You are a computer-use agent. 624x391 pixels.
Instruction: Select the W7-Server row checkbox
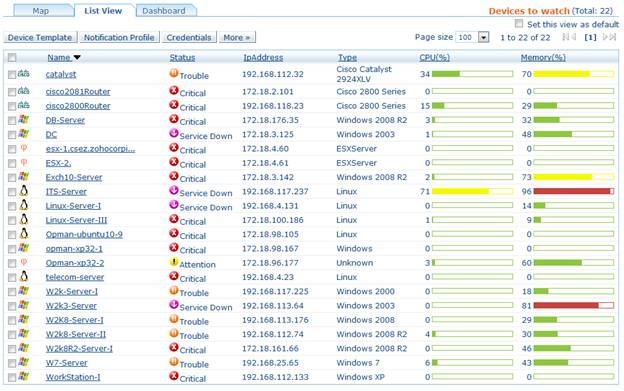[x=12, y=363]
